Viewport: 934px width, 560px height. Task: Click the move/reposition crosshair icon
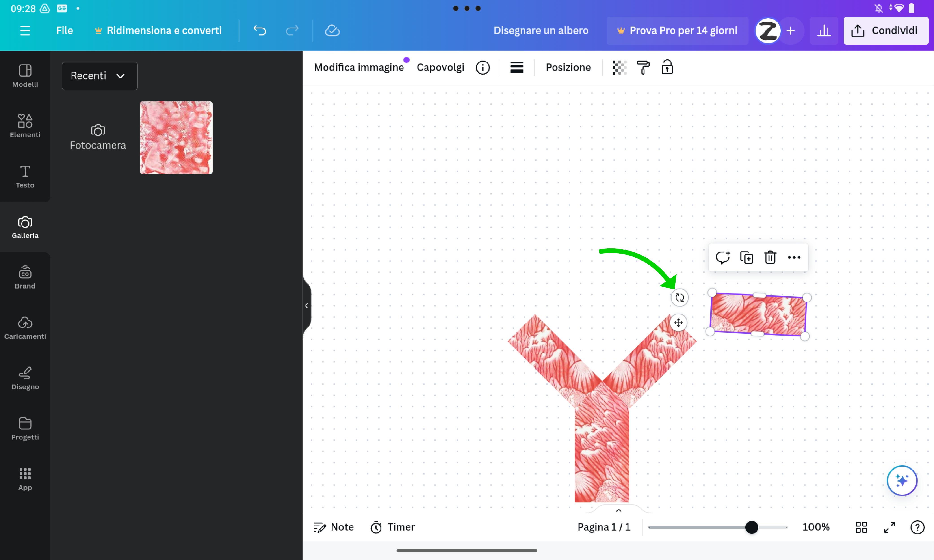679,323
